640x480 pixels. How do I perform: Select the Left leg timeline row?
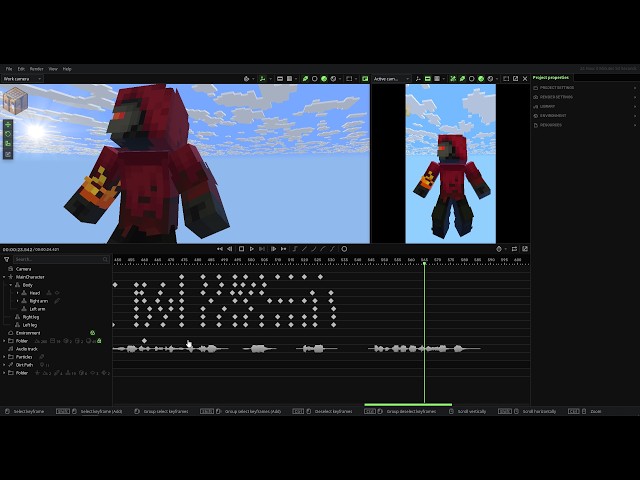pos(56,325)
